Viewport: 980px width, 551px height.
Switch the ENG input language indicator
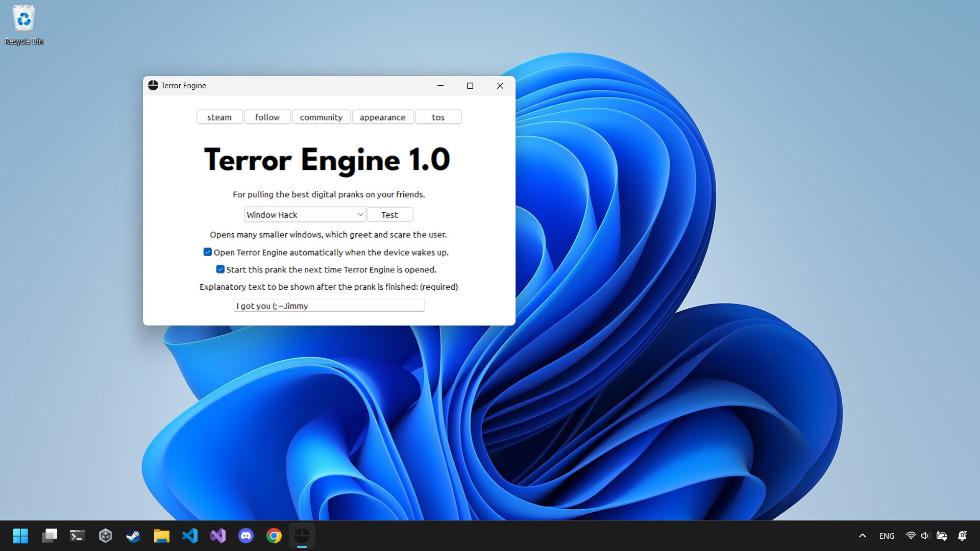tap(887, 536)
